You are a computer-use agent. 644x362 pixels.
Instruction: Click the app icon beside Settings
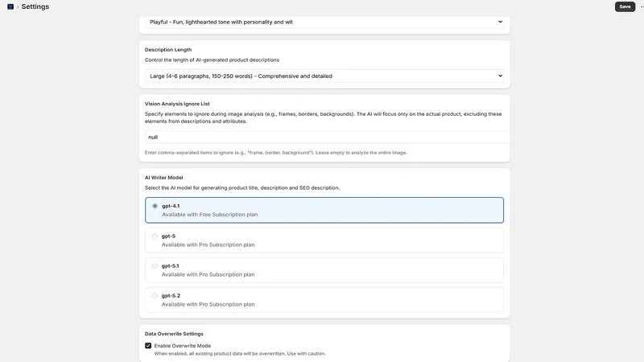coord(10,6)
